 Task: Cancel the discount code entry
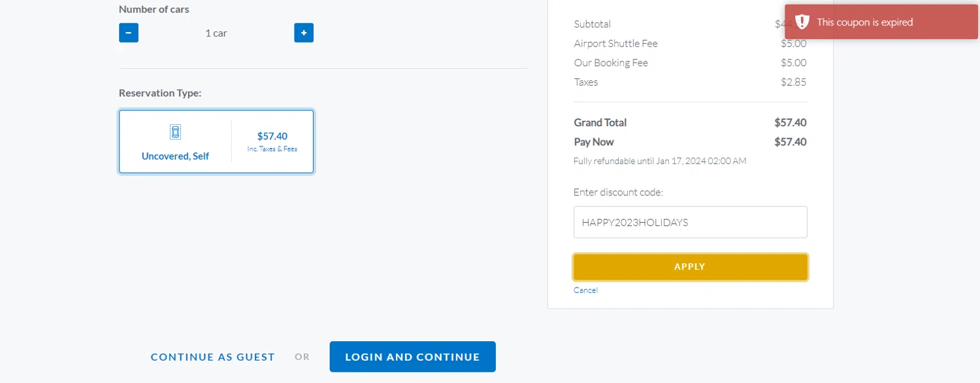coord(585,290)
